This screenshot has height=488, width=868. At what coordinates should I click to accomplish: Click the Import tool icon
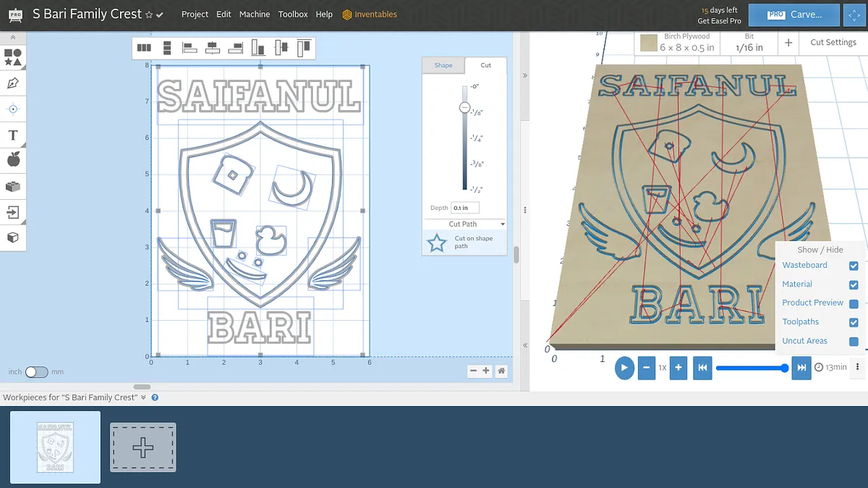(13, 212)
